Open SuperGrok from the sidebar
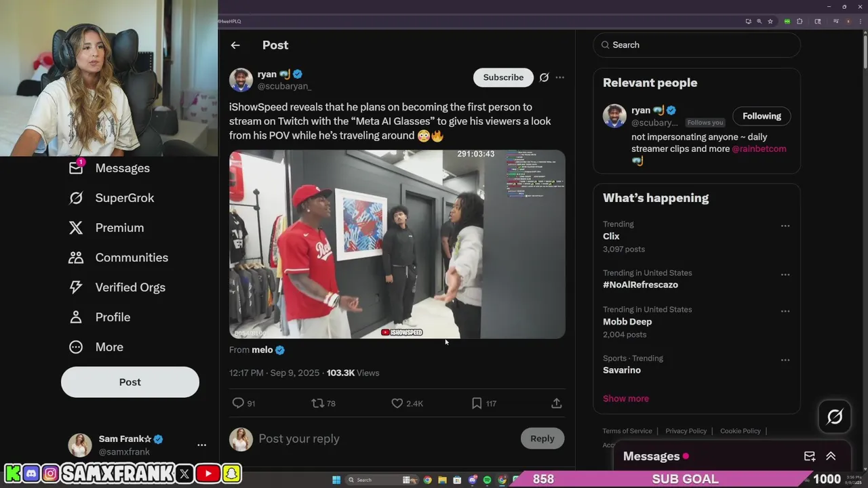This screenshot has width=868, height=488. 112,198
